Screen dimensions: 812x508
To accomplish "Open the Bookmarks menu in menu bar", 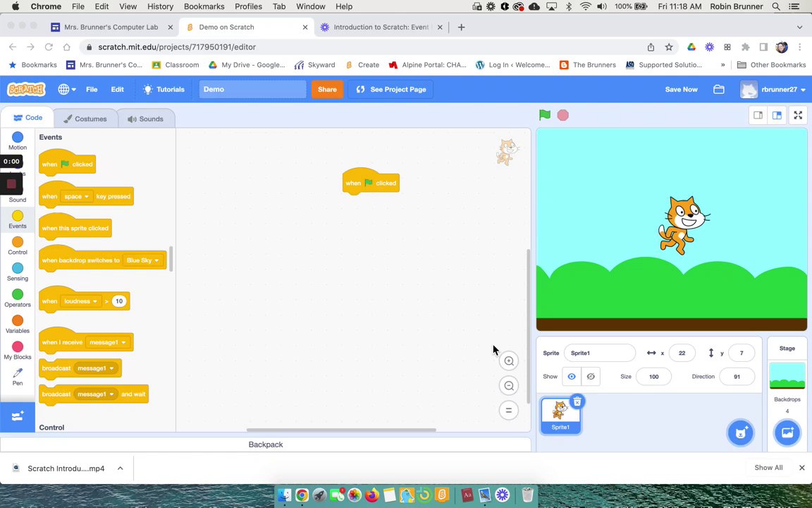I will point(204,6).
